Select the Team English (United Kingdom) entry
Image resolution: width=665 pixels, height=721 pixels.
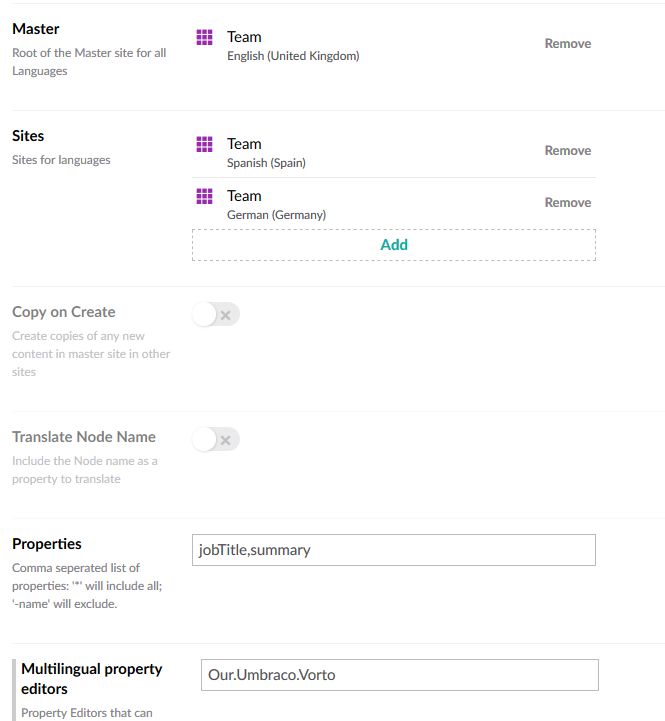click(x=293, y=46)
